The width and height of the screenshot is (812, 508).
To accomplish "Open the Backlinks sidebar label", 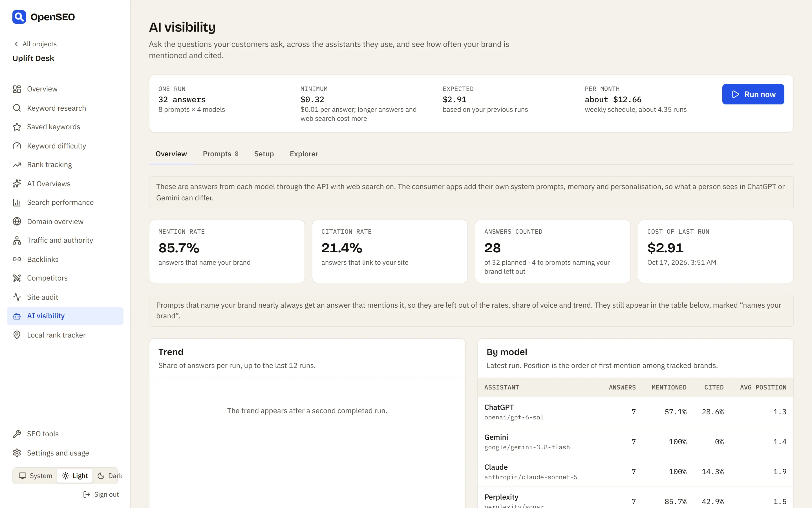I will click(x=43, y=259).
